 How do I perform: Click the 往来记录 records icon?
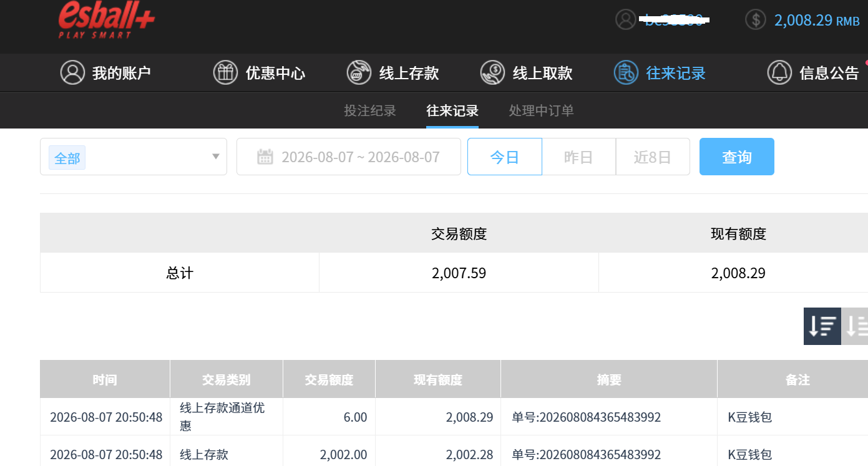pos(626,72)
